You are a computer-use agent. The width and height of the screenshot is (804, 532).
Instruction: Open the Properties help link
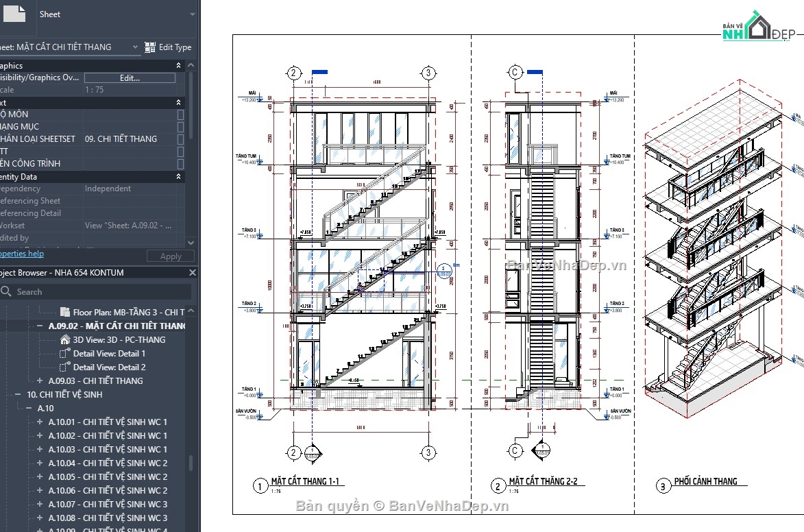[21, 254]
